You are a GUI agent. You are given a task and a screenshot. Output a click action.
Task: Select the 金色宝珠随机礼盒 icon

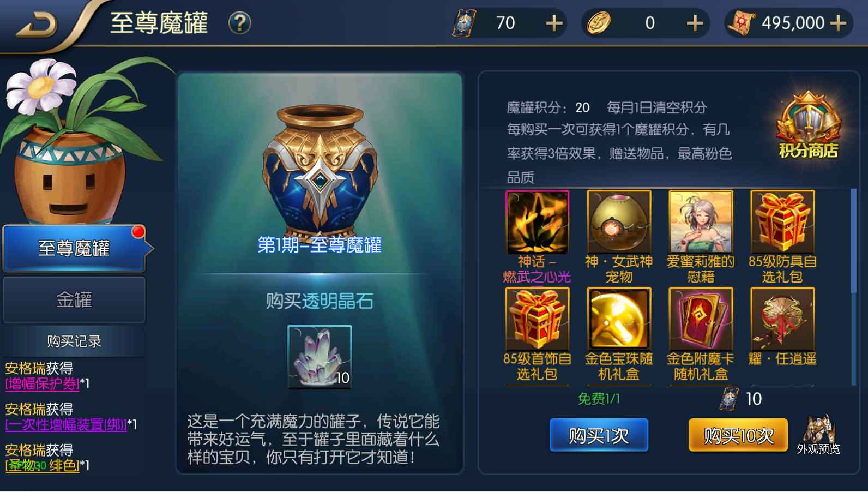[619, 319]
